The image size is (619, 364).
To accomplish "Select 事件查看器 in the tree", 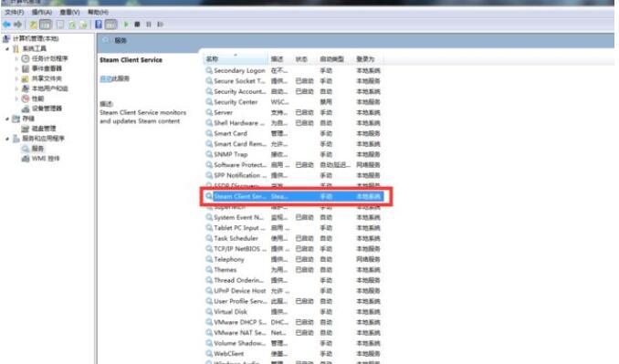I will (x=47, y=68).
